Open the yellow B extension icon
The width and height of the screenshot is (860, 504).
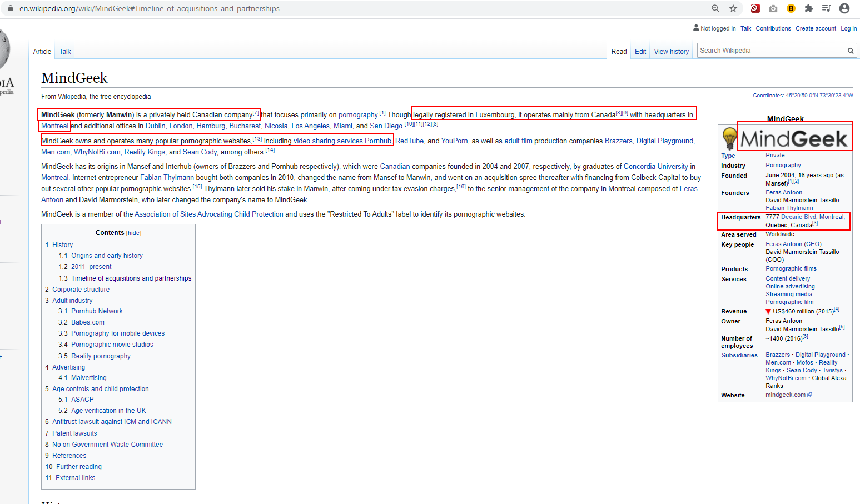click(791, 8)
